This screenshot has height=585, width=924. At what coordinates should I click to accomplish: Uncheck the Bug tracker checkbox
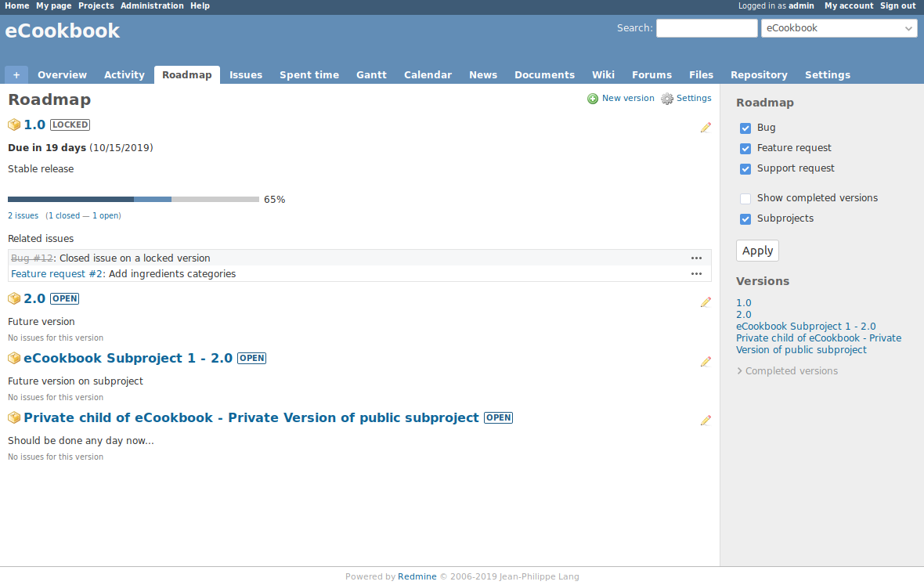[745, 128]
